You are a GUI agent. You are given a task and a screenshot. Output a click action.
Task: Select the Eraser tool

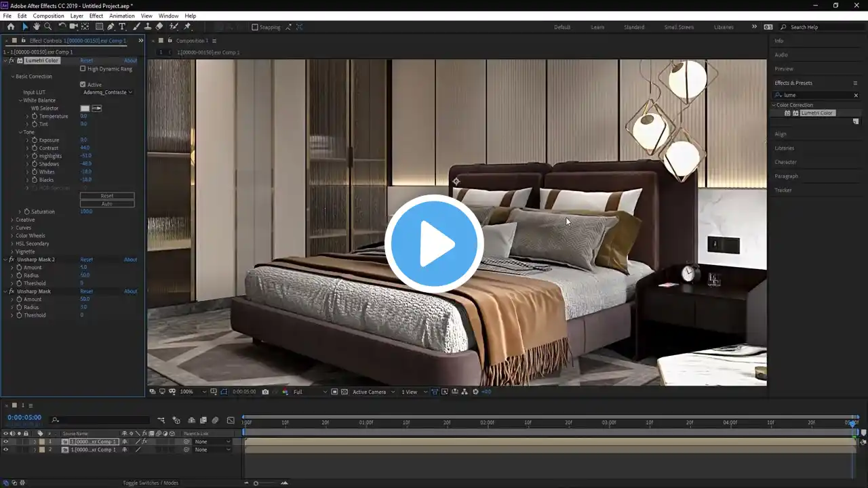point(159,27)
